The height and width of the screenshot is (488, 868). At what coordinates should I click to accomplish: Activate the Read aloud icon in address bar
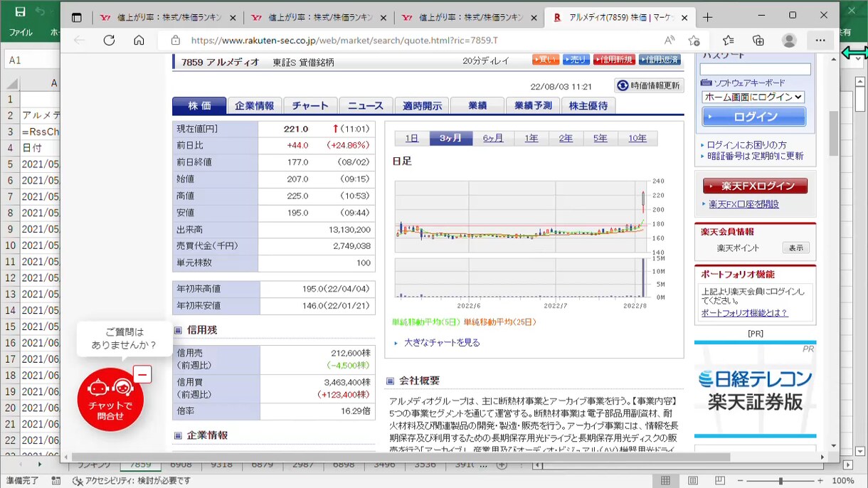coord(669,41)
